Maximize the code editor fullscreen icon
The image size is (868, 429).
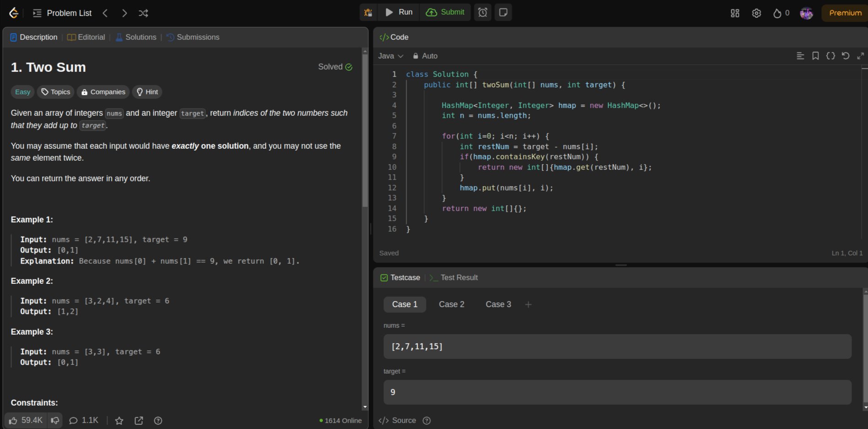[860, 56]
